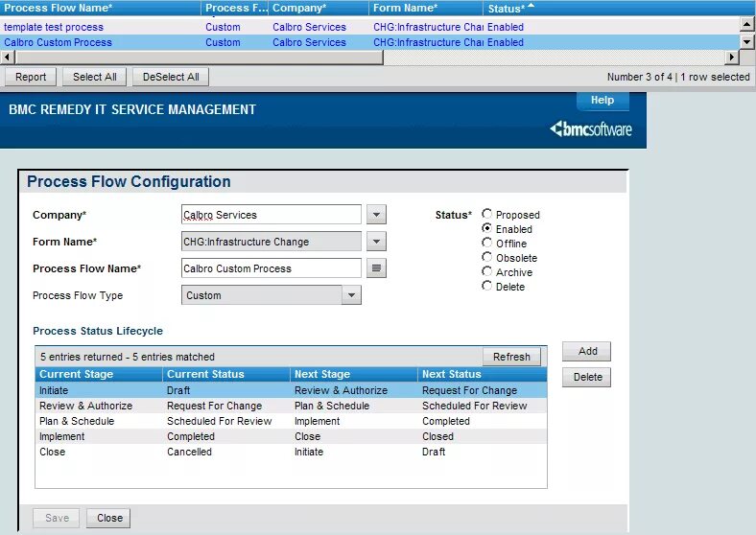Sort by Form Name column header
Viewport: 756px width, 535px height.
426,8
